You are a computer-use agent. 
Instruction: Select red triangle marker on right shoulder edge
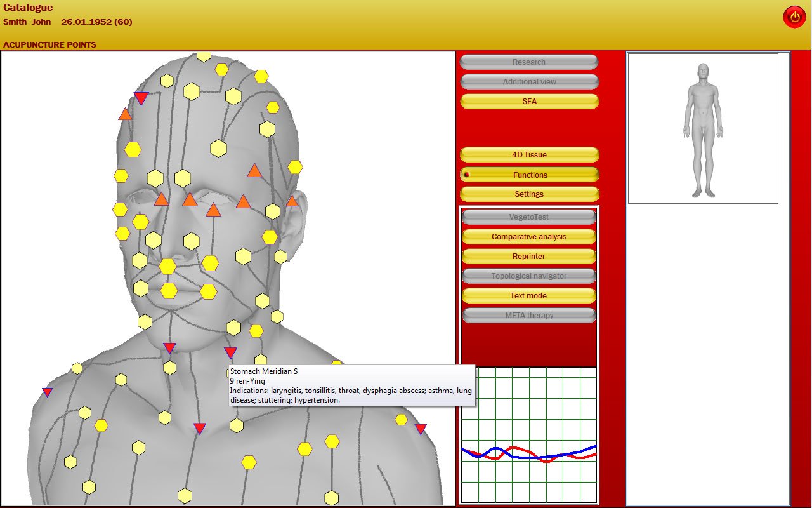pyautogui.click(x=421, y=429)
